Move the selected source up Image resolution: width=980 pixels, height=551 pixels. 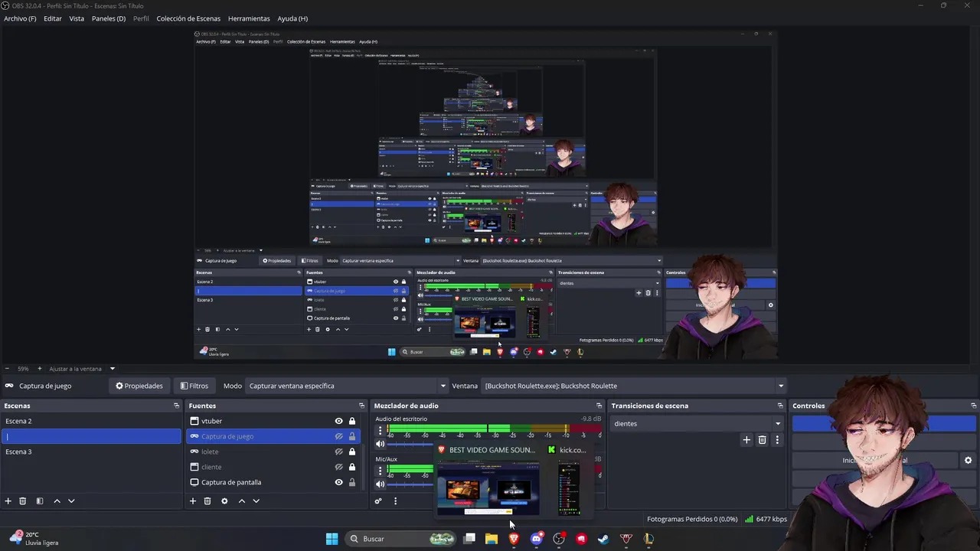click(241, 501)
